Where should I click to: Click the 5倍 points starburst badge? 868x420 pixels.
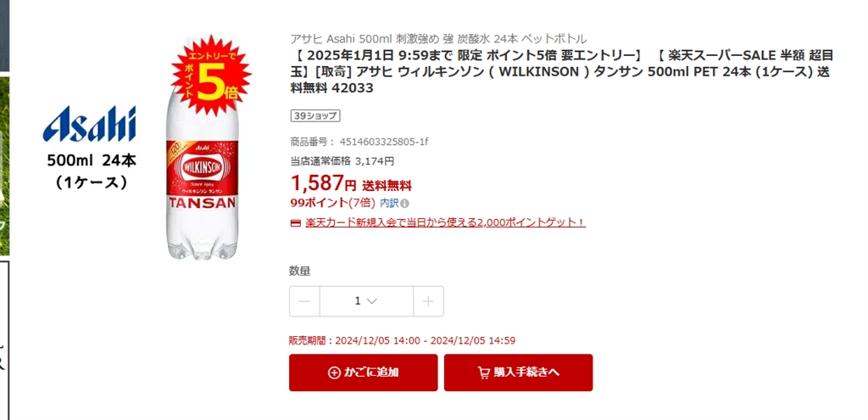tap(211, 76)
